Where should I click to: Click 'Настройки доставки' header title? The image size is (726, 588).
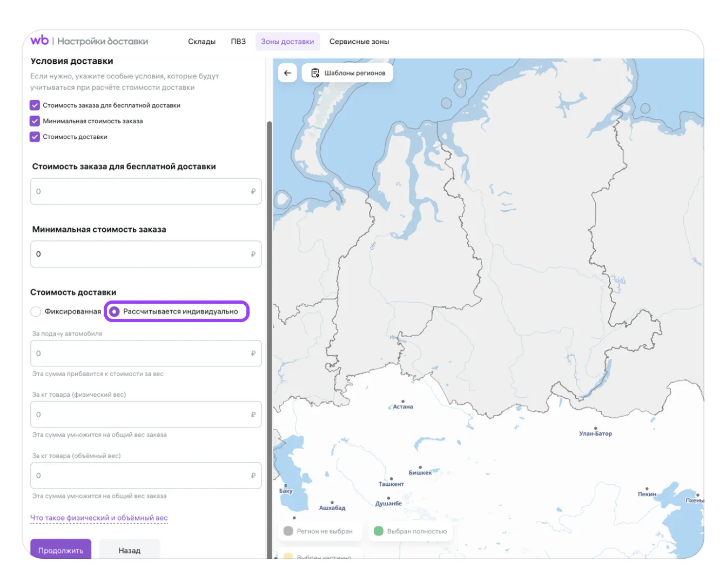pyautogui.click(x=103, y=41)
